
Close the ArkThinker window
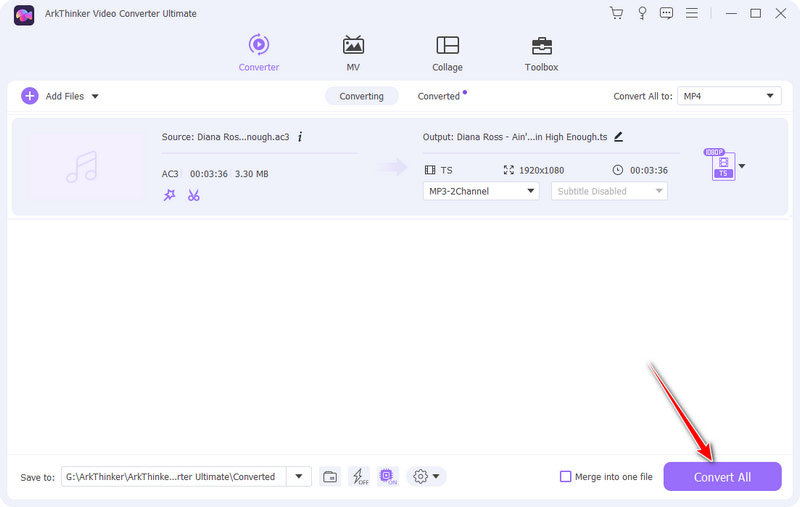tap(781, 13)
